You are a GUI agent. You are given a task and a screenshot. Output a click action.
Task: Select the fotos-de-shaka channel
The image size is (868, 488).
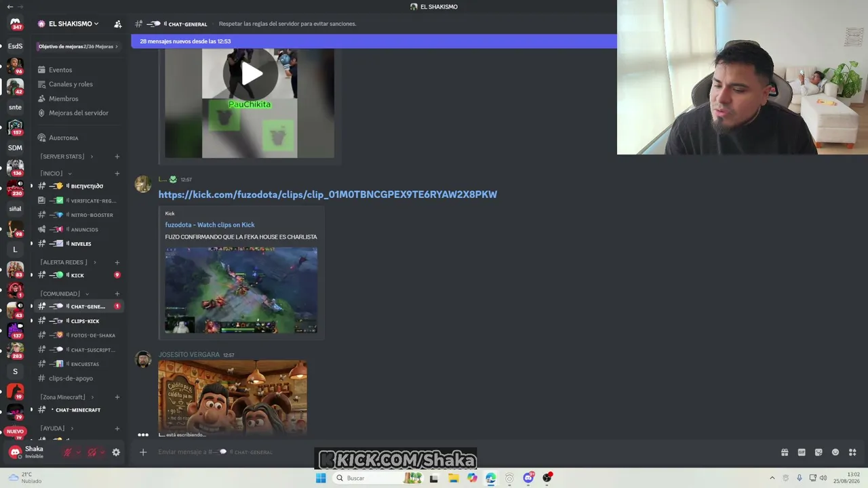(80, 335)
